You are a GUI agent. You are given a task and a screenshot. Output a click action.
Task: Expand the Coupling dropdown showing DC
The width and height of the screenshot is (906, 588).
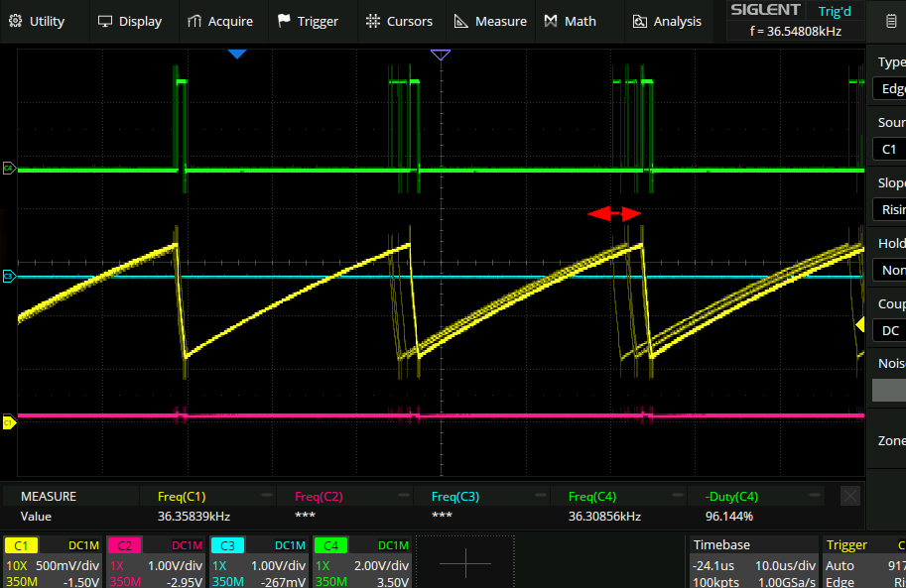[x=891, y=330]
